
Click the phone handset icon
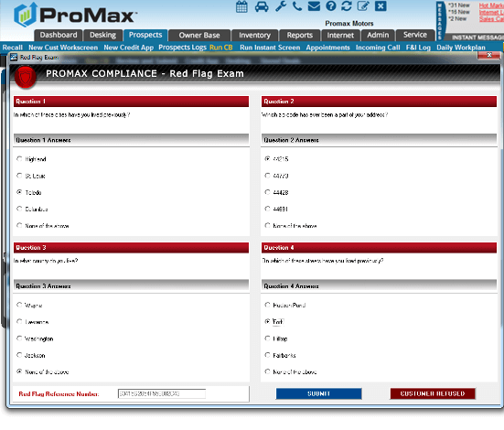[297, 6]
